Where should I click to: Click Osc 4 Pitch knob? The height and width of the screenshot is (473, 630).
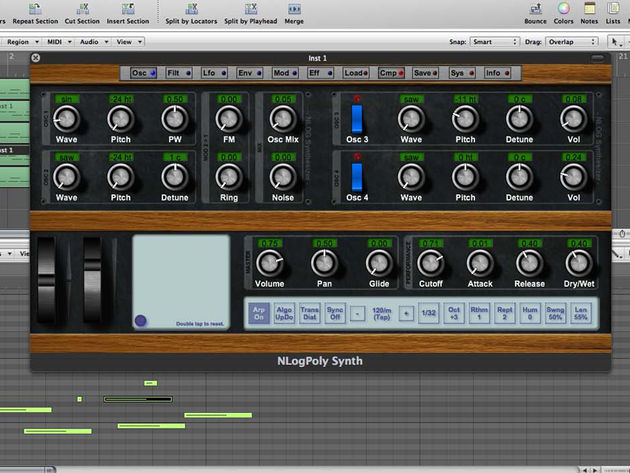tap(465, 177)
